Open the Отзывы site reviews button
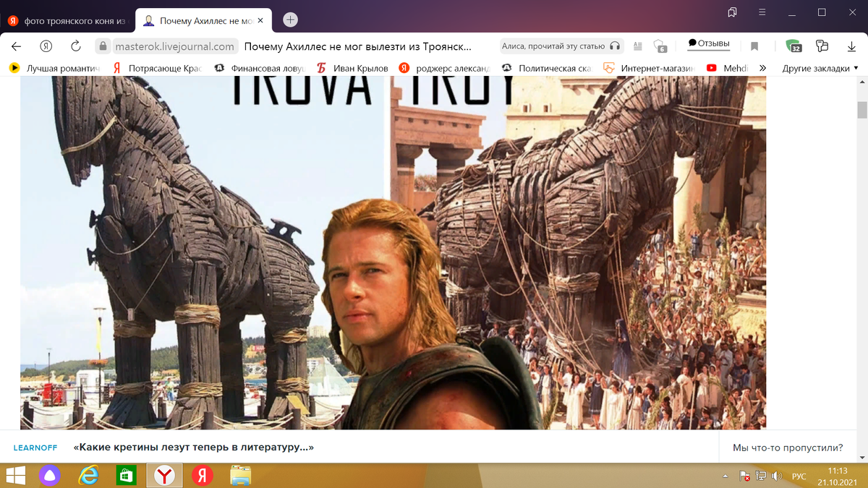This screenshot has width=868, height=488. pos(709,43)
